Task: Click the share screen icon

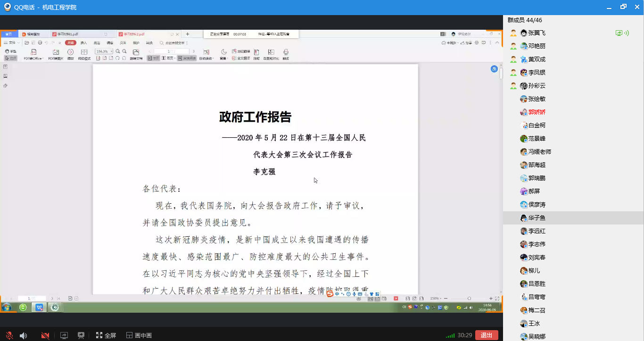Action: tap(64, 335)
